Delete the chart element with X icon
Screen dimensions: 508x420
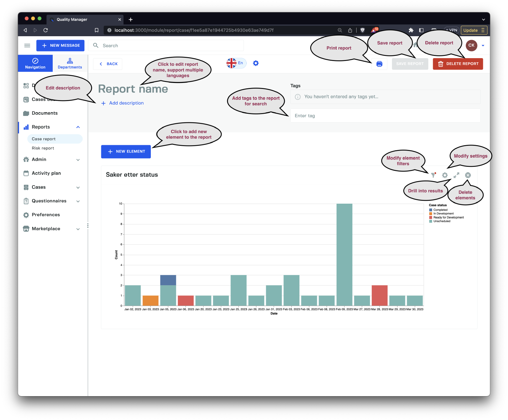[468, 175]
